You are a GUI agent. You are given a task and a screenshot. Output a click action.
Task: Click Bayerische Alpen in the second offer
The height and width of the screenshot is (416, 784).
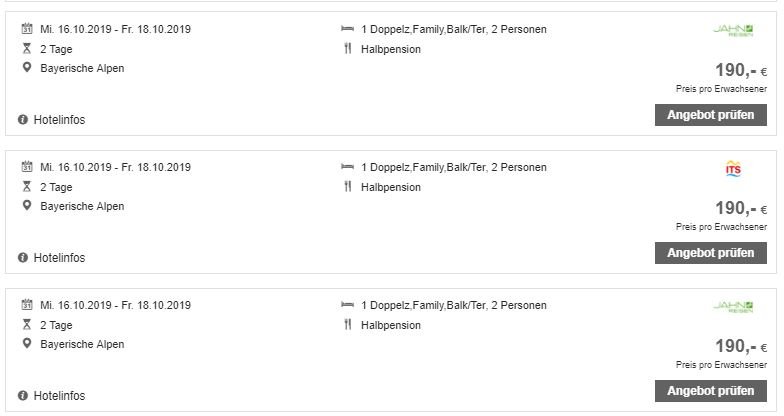coord(81,206)
